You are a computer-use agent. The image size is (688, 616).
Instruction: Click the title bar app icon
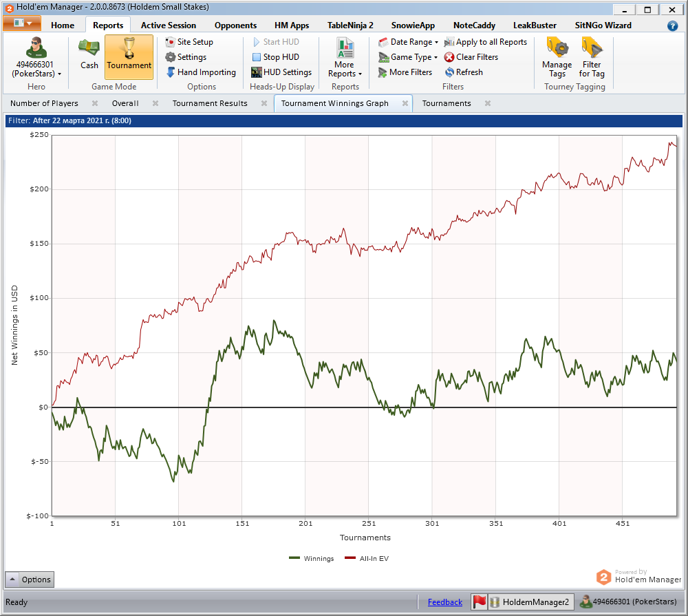[9, 8]
